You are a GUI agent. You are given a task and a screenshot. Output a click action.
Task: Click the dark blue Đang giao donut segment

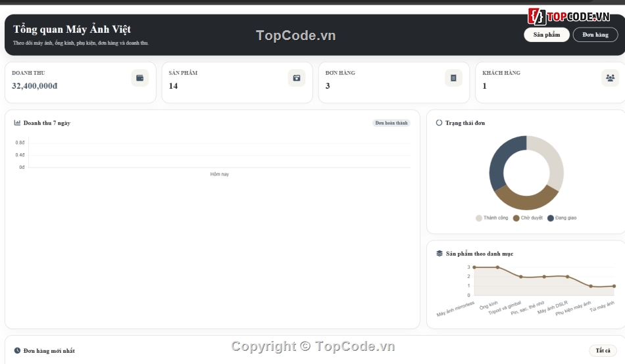pos(502,157)
